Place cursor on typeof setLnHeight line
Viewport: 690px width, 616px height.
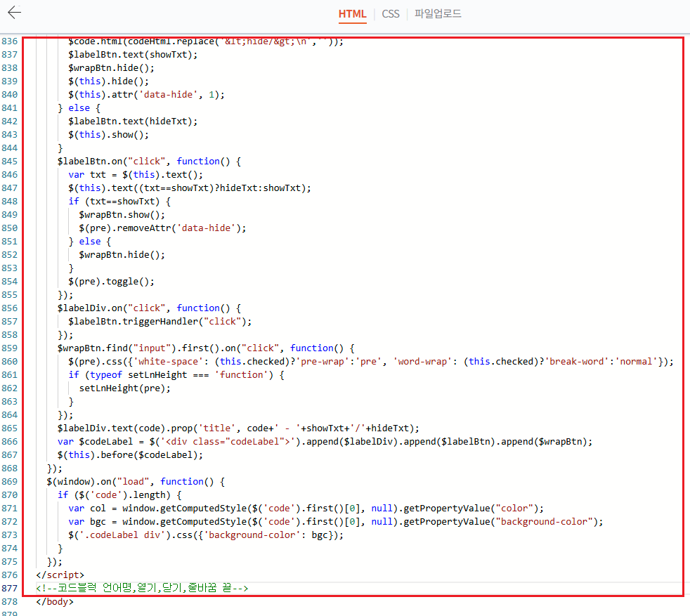click(176, 375)
